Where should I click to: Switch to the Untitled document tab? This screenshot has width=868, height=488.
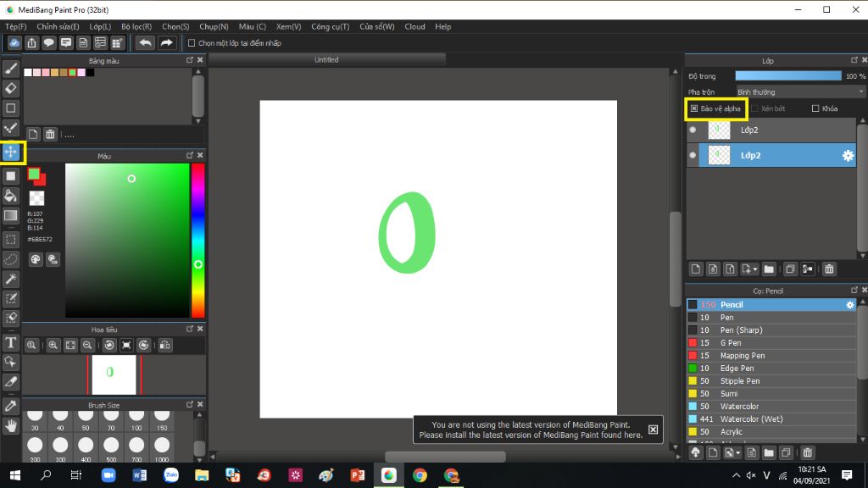click(326, 60)
